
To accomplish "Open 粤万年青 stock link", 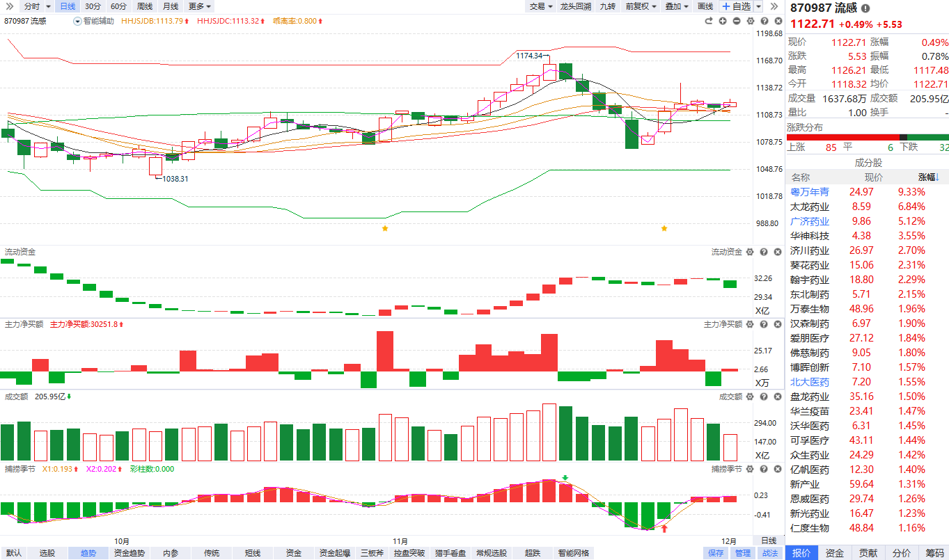I will 810,192.
